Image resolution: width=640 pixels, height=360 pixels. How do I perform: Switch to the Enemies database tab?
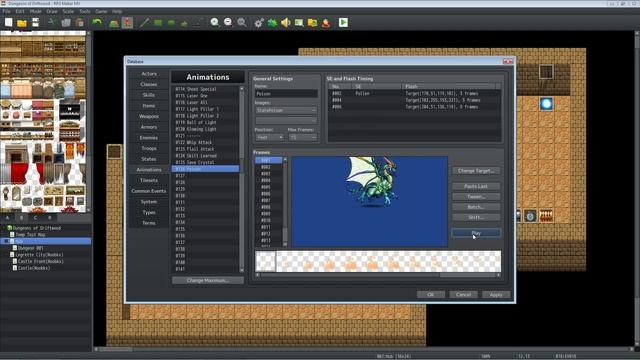point(149,138)
